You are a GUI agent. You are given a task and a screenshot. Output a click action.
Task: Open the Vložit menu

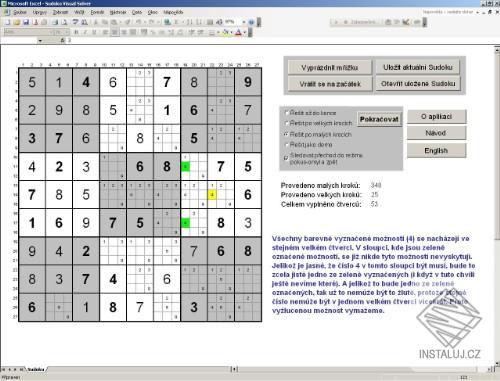[79, 12]
